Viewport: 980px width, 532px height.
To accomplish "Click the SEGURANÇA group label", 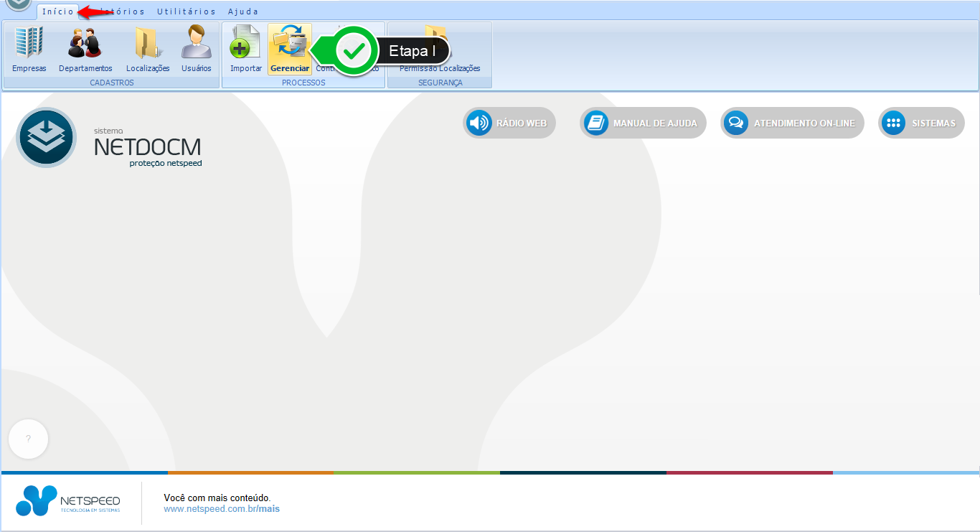I will [x=440, y=83].
